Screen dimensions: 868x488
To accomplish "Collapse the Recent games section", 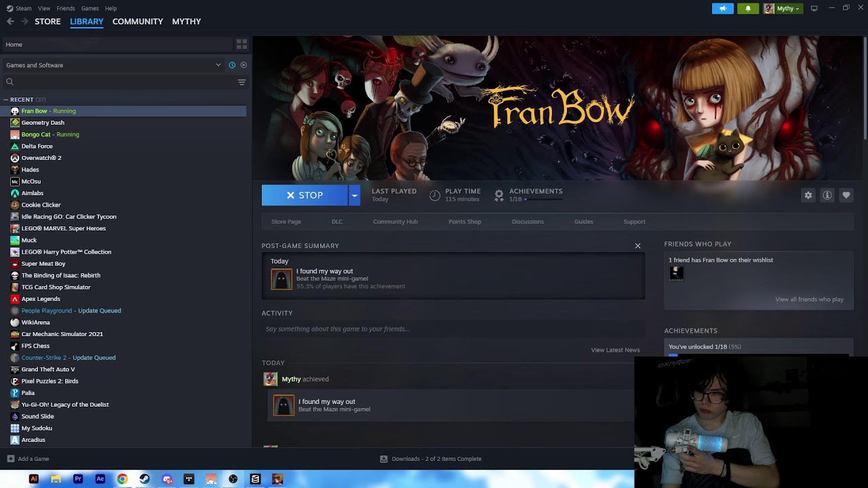I will point(5,100).
